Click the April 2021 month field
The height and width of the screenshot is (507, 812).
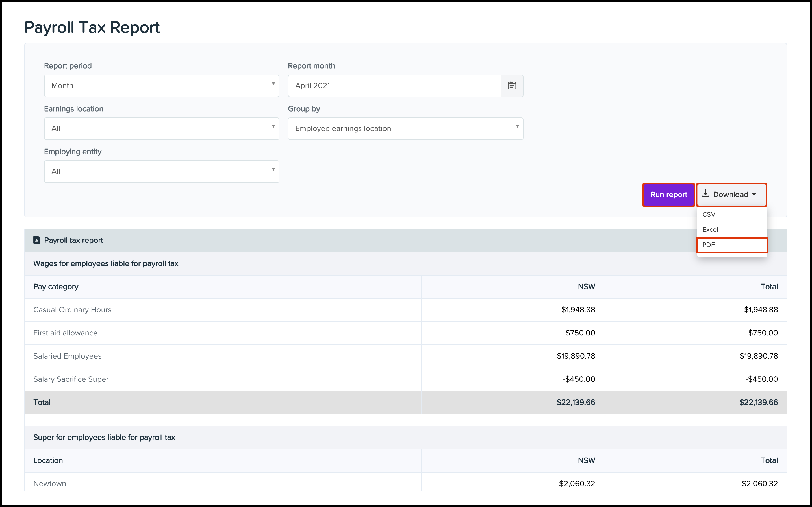coord(394,86)
